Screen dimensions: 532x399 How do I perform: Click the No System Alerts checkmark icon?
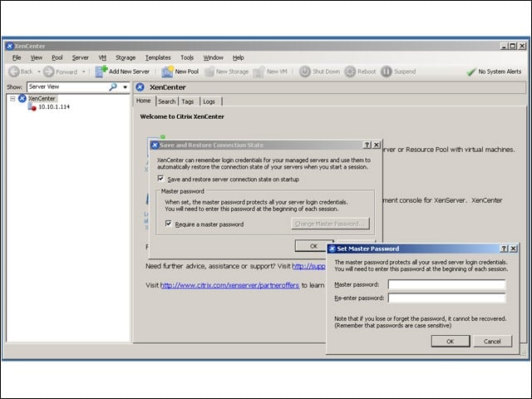pos(471,72)
